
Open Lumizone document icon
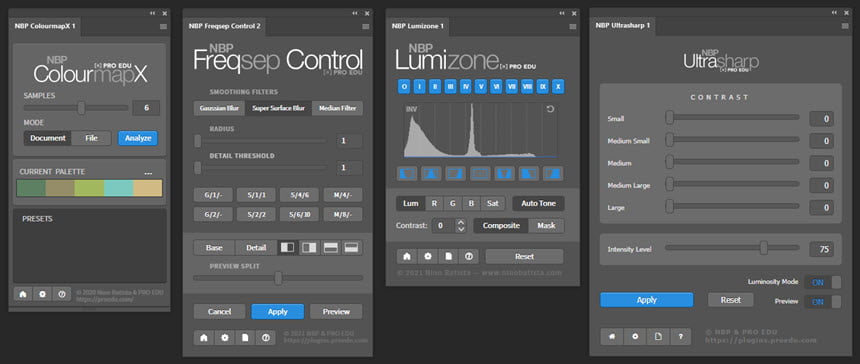pos(448,256)
